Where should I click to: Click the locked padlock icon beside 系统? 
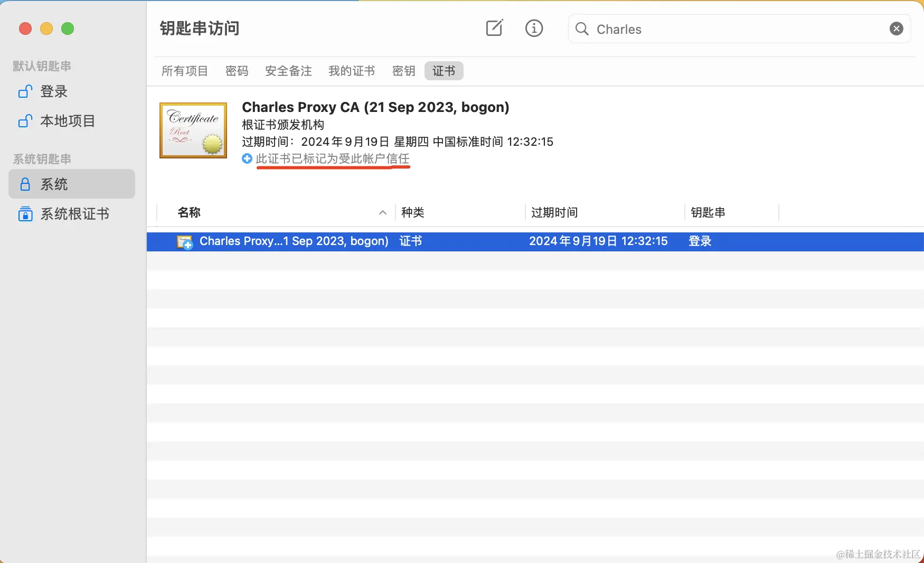coord(25,184)
